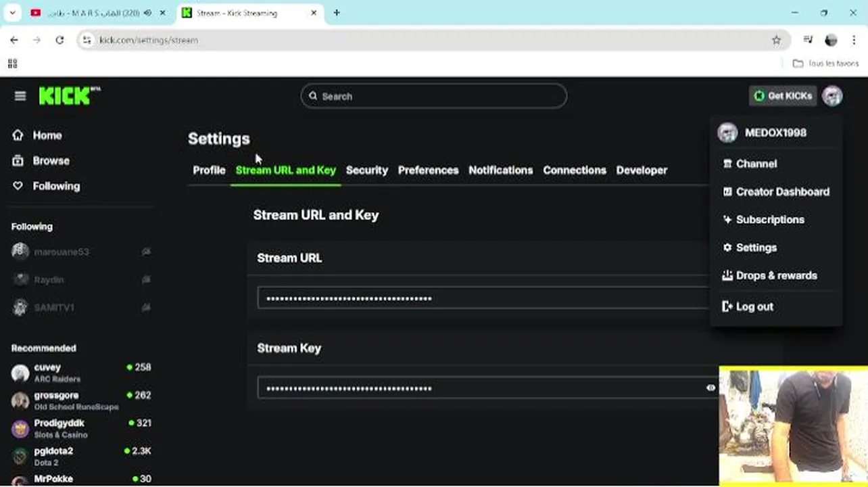868x487 pixels.
Task: Open the browser media control icon
Action: (808, 40)
